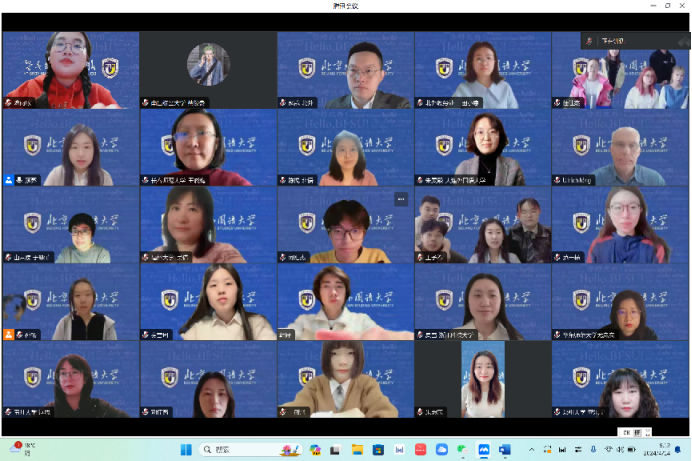Open the Tencent Meeting icon in the taskbar

(484, 450)
